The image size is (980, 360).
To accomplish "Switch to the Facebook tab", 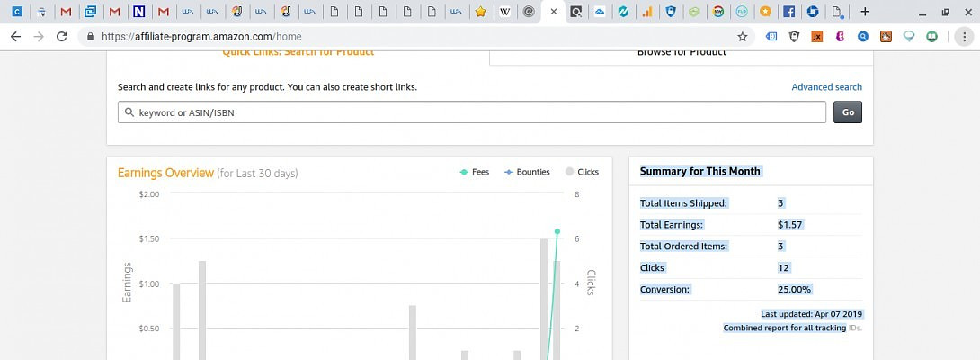I will click(x=788, y=12).
